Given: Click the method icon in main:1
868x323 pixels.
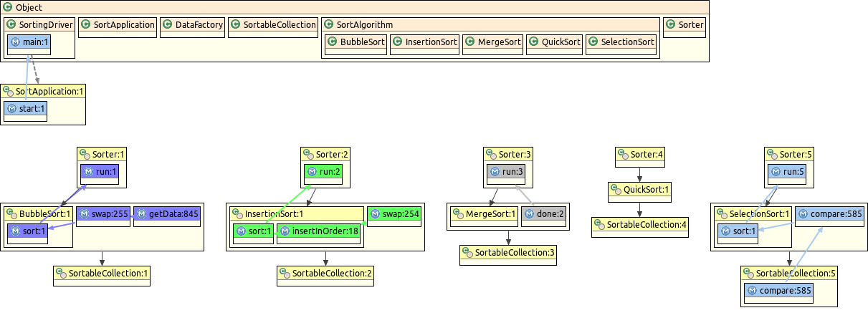Looking at the screenshot, I should (x=14, y=43).
